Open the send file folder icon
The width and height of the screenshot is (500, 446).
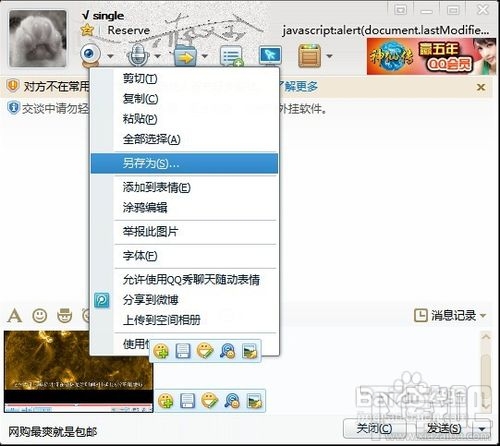[x=185, y=56]
